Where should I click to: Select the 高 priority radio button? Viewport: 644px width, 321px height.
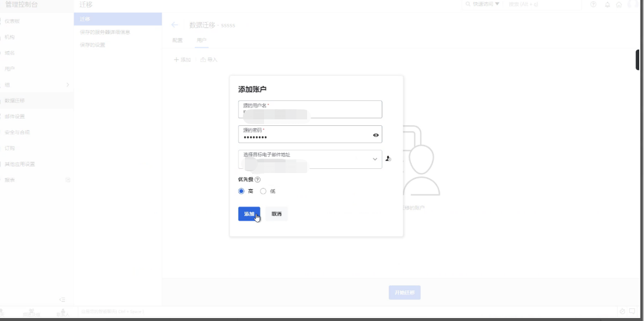pyautogui.click(x=241, y=192)
